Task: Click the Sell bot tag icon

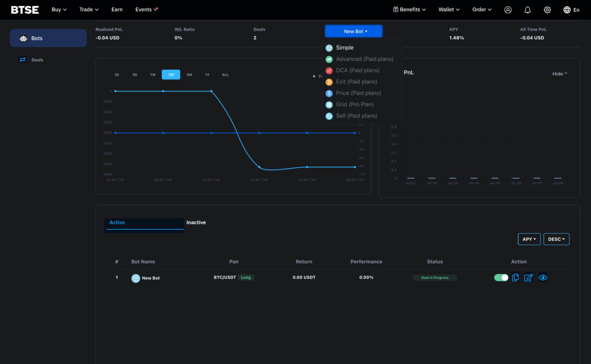Action: coord(329,116)
